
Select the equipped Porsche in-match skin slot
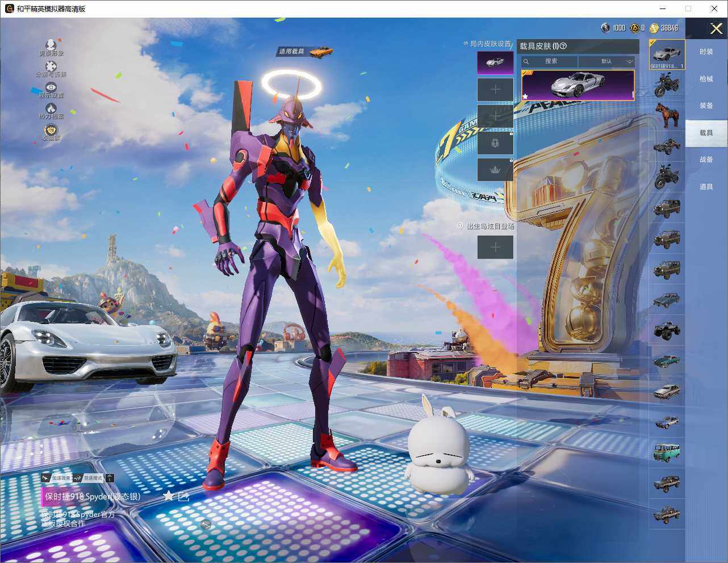point(495,63)
